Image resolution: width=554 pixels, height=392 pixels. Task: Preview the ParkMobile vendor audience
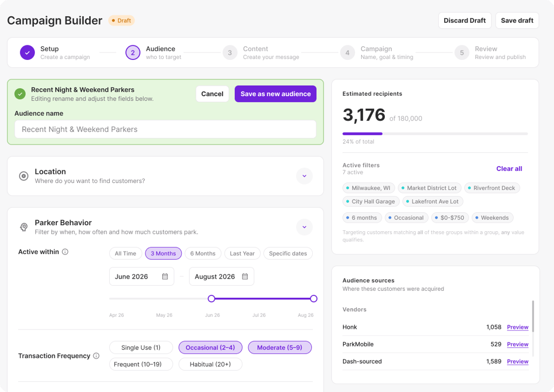tap(518, 344)
